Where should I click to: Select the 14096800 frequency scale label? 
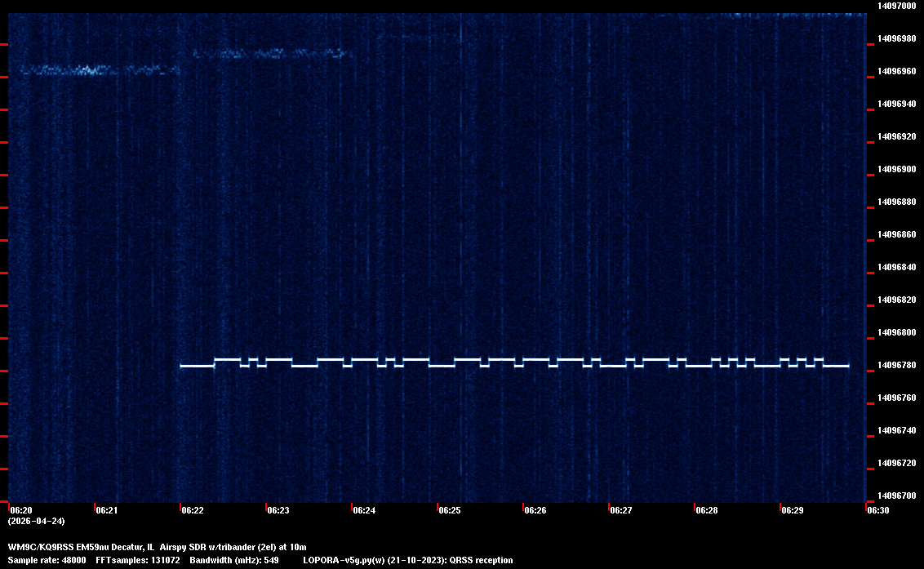tap(896, 332)
